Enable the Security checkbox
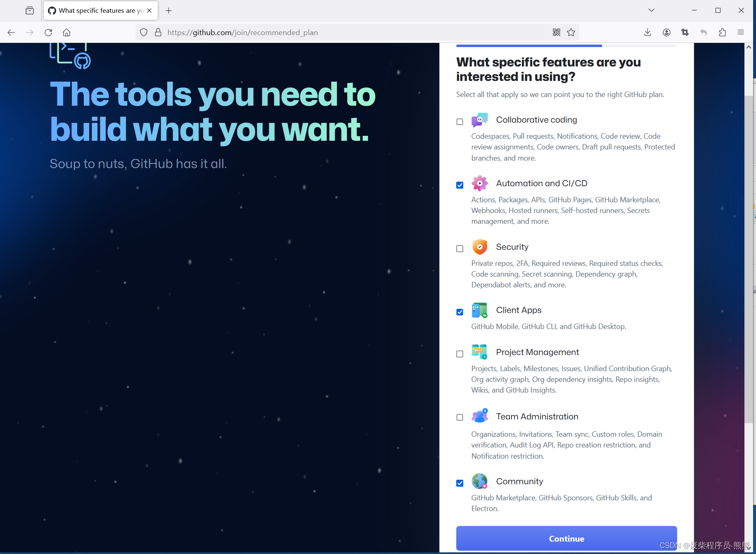The image size is (756, 554). (x=460, y=249)
